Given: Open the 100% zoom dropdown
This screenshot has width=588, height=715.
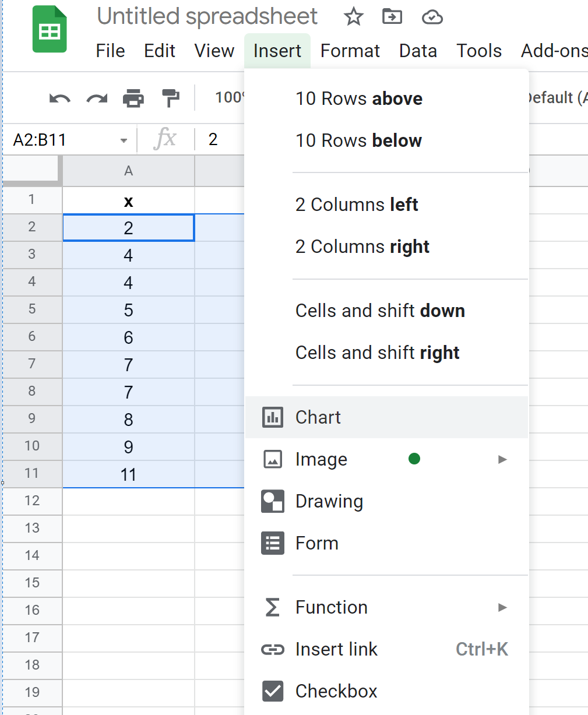Looking at the screenshot, I should pyautogui.click(x=228, y=97).
